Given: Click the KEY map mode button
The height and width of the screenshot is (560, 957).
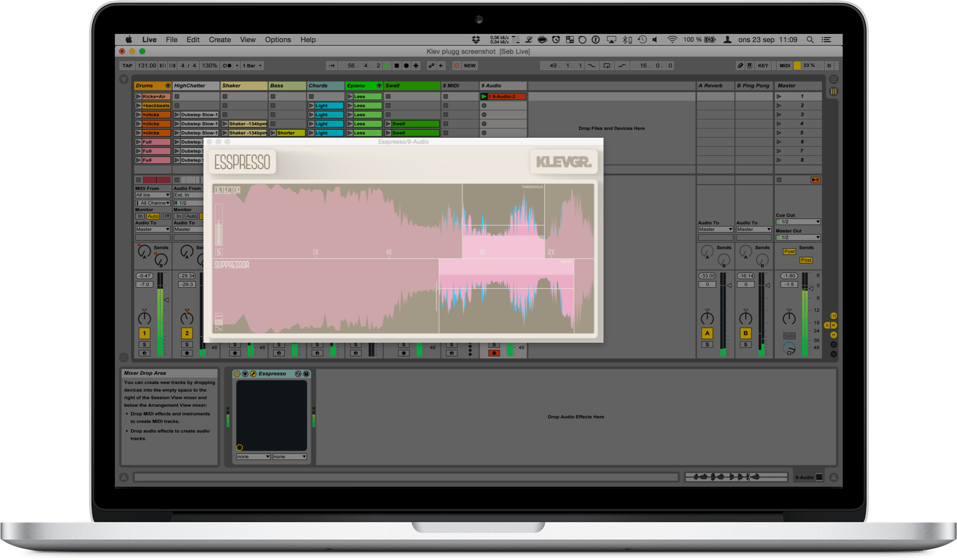Looking at the screenshot, I should (x=763, y=66).
